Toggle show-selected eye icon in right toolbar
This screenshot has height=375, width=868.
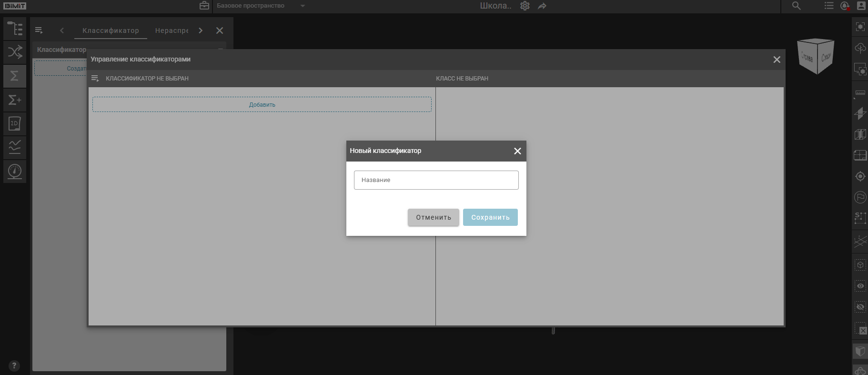coord(860,286)
